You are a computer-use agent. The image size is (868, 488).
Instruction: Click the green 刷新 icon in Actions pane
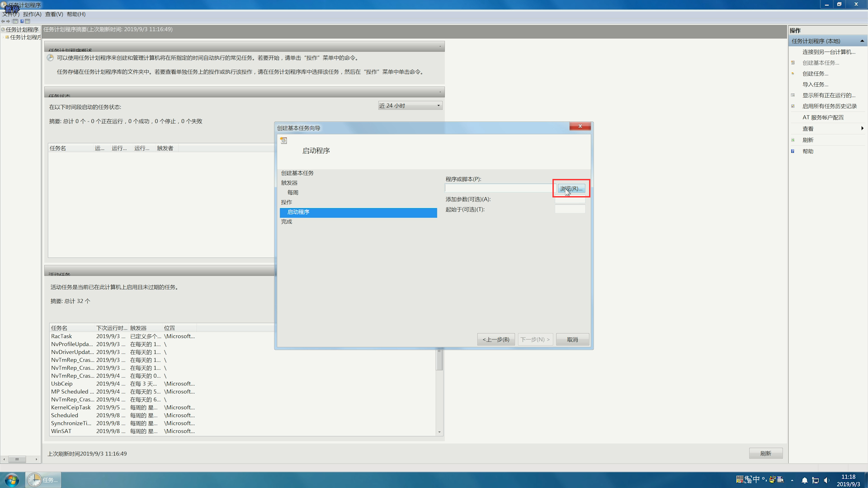tap(793, 140)
